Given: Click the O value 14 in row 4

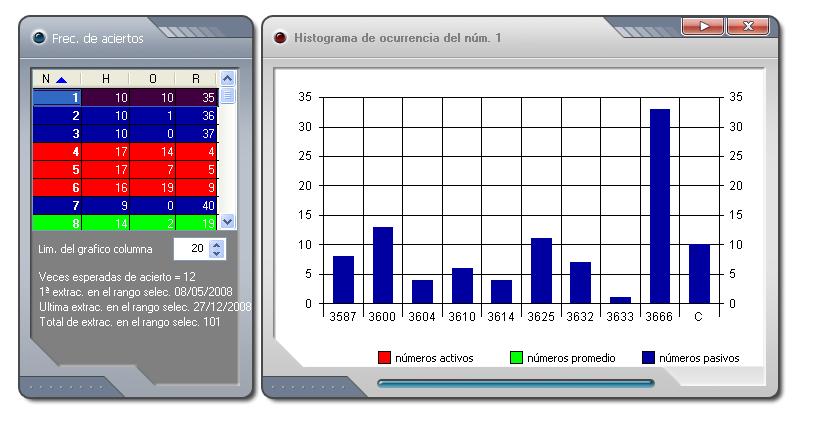Looking at the screenshot, I should tap(167, 152).
